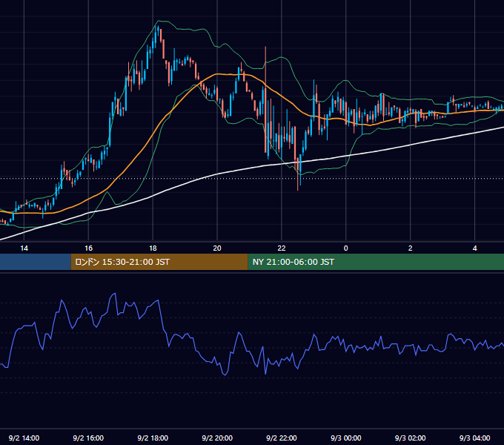Click the London 15:30-21:00 JST session bar
The height and width of the screenshot is (445, 504).
coord(159,262)
